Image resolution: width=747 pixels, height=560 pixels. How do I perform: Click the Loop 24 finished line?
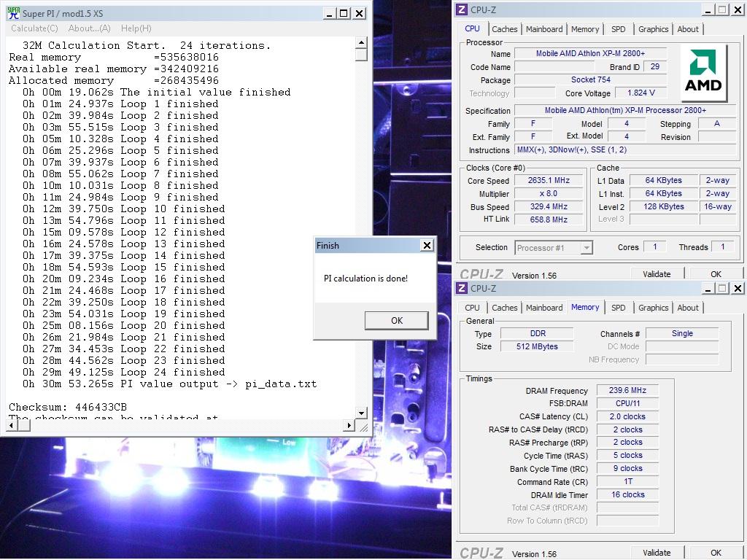(123, 373)
